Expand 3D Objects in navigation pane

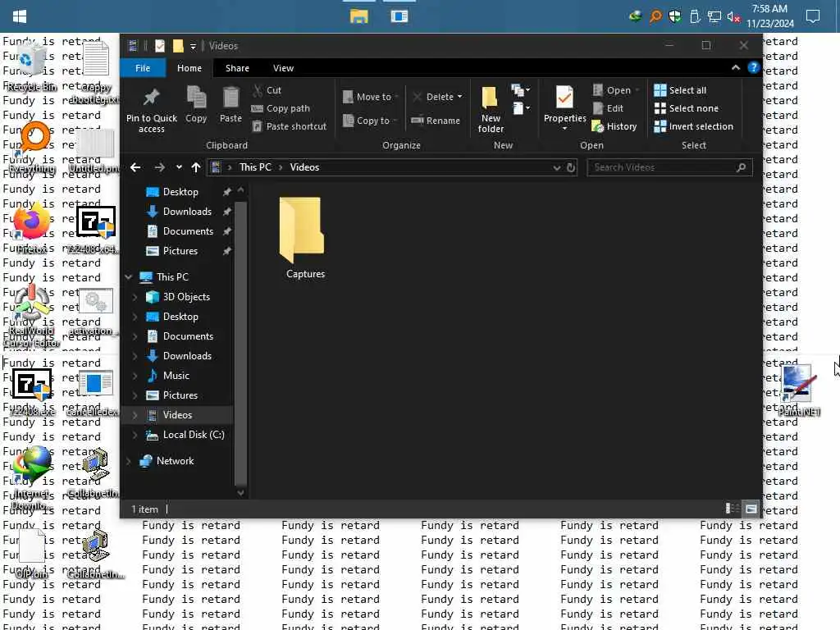click(135, 297)
